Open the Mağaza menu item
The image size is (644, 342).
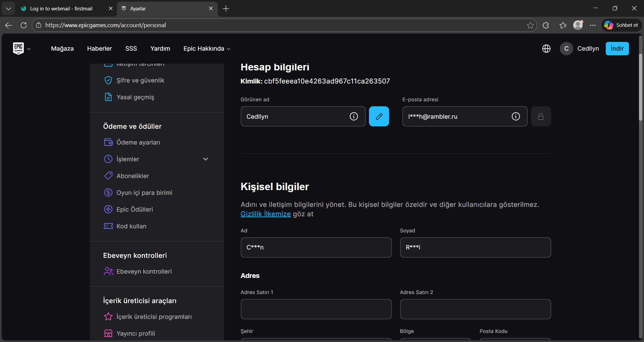pyautogui.click(x=62, y=49)
